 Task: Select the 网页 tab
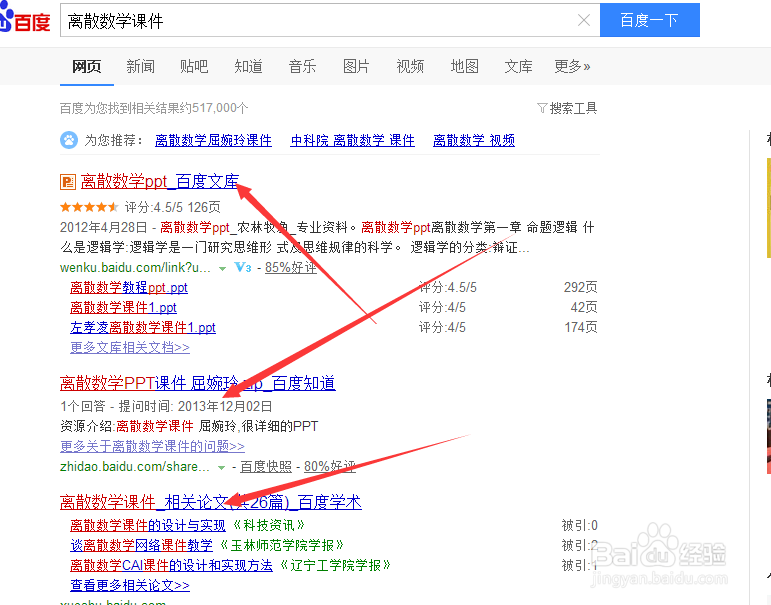[x=87, y=66]
